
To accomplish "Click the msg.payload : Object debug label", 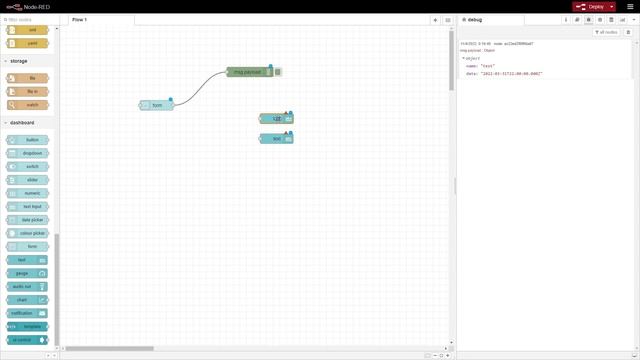I will 478,51.
